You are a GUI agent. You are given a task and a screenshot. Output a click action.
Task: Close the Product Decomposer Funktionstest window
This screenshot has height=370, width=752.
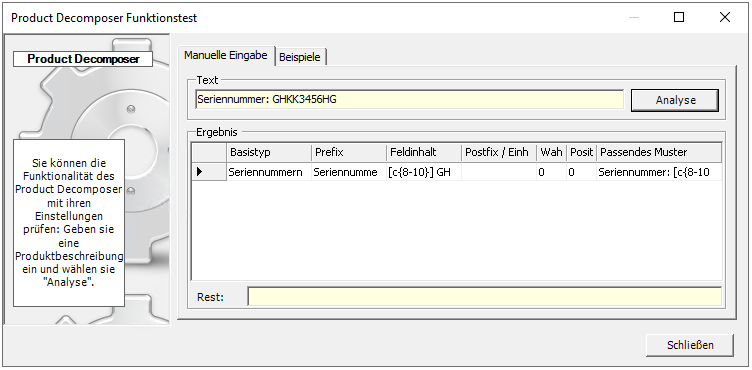pyautogui.click(x=725, y=17)
